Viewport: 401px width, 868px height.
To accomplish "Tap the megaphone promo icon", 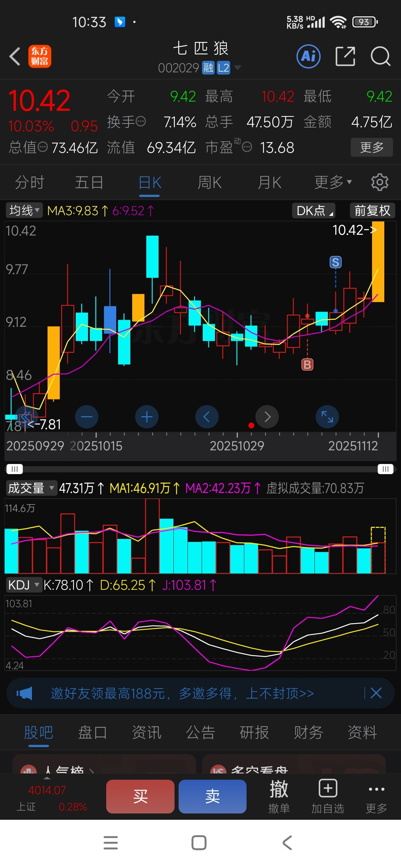I will [25, 693].
